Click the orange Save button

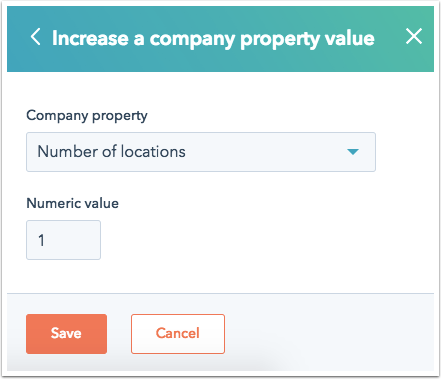coord(66,334)
